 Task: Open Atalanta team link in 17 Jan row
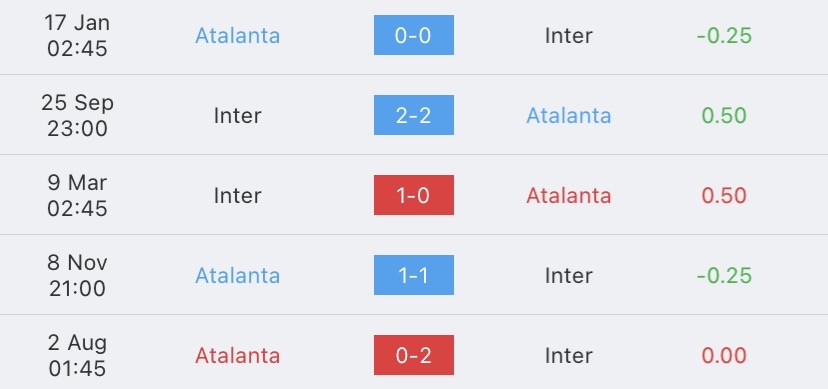click(238, 35)
